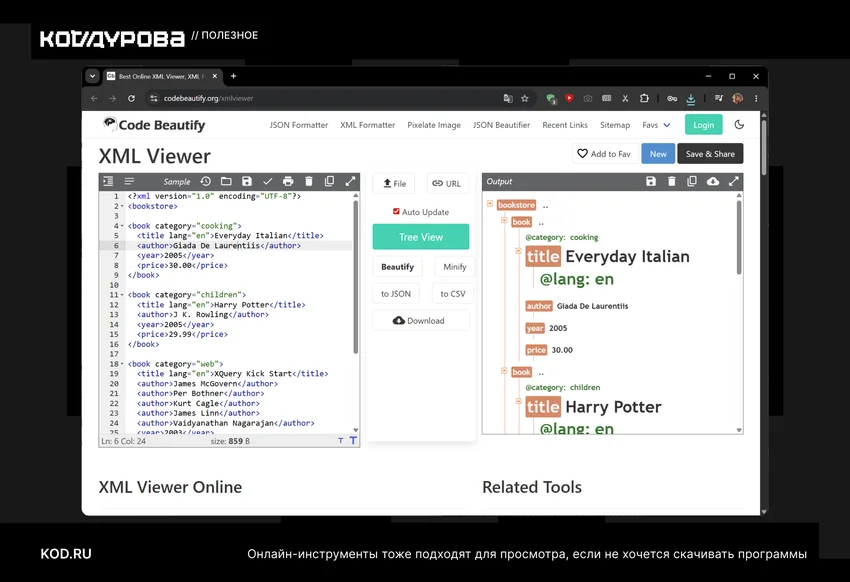Bookmark the page with the star icon
Image resolution: width=850 pixels, height=582 pixels.
coord(525,98)
